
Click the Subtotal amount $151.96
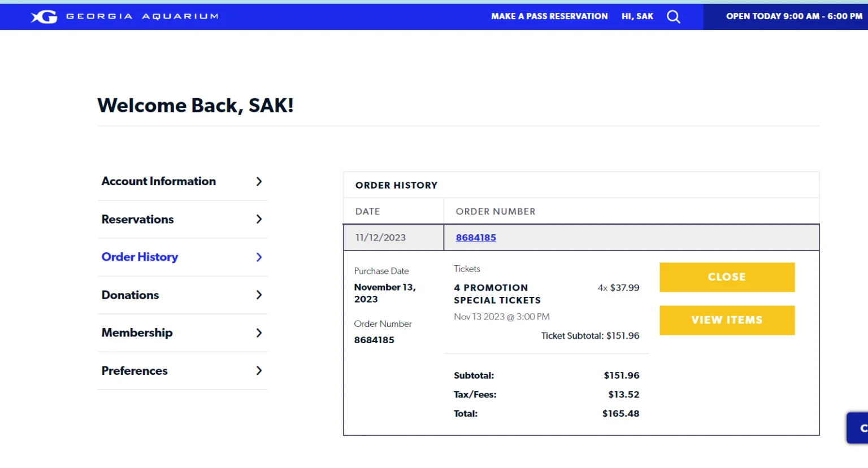621,375
